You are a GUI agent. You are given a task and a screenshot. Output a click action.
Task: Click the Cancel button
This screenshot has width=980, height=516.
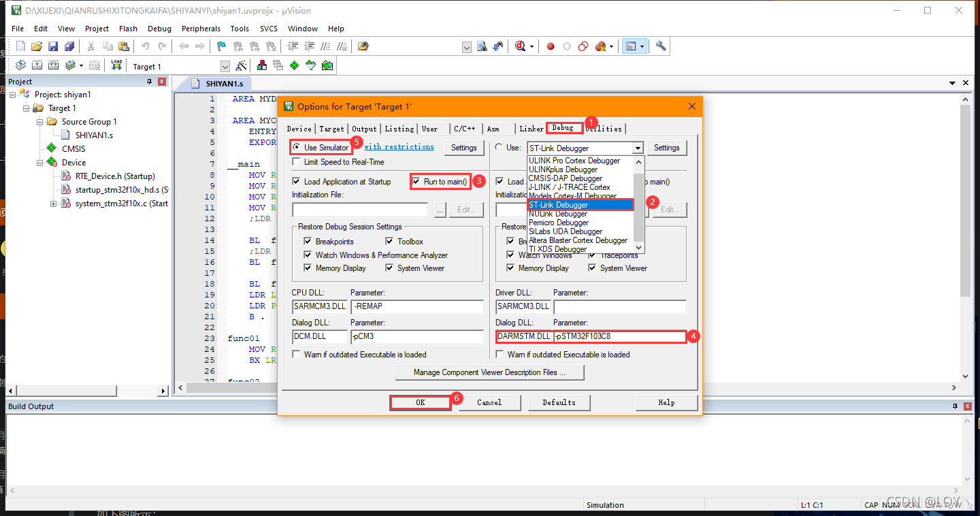[489, 402]
